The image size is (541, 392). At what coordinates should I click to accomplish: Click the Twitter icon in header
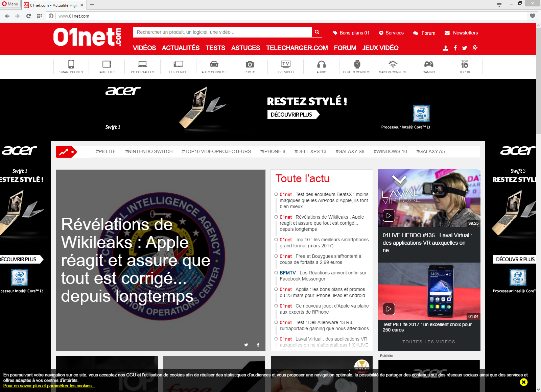click(465, 48)
